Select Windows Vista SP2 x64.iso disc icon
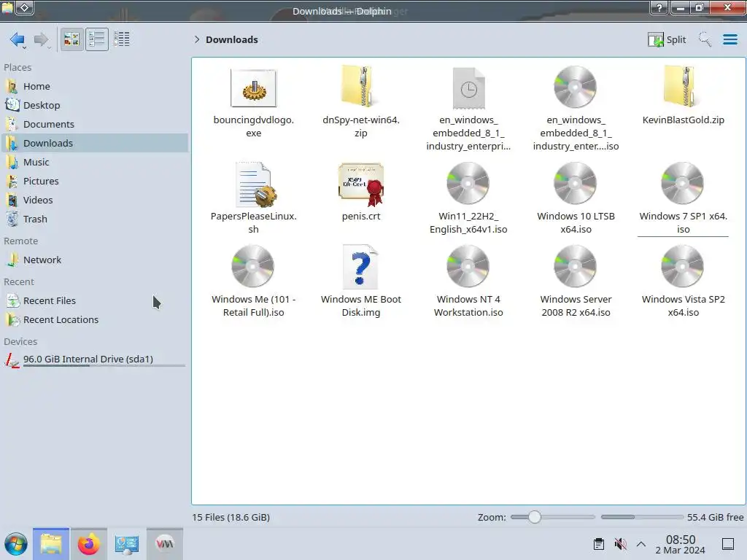Viewport: 747px width, 560px height. (683, 266)
